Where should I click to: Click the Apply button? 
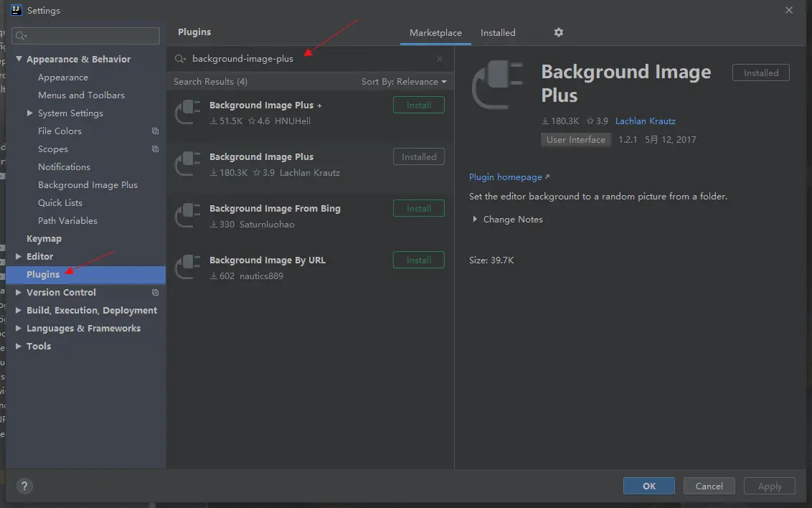[x=770, y=486]
